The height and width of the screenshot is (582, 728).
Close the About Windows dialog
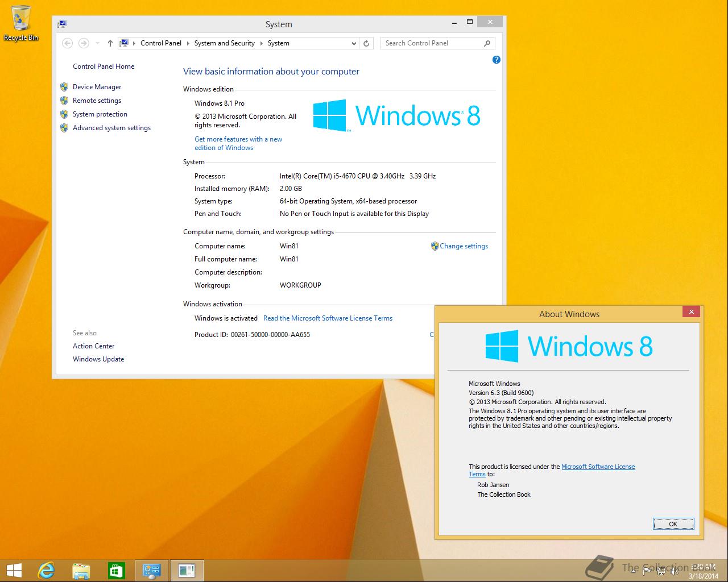[x=692, y=311]
